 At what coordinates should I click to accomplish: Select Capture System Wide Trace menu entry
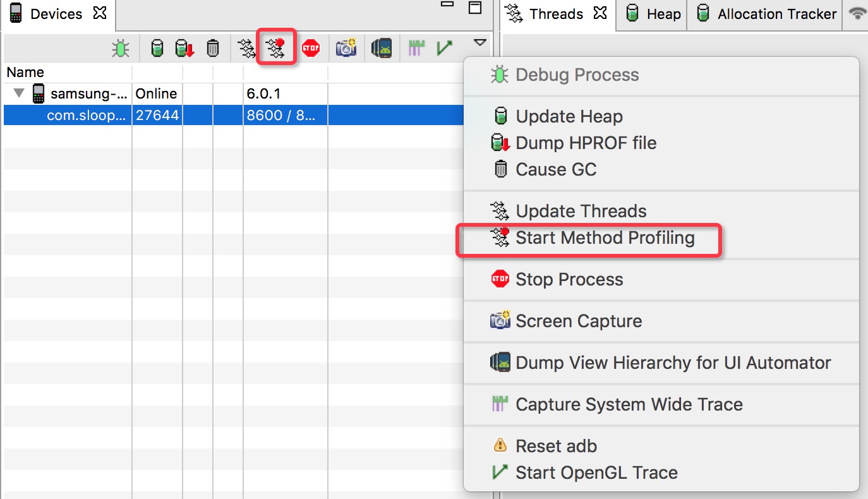click(x=661, y=404)
